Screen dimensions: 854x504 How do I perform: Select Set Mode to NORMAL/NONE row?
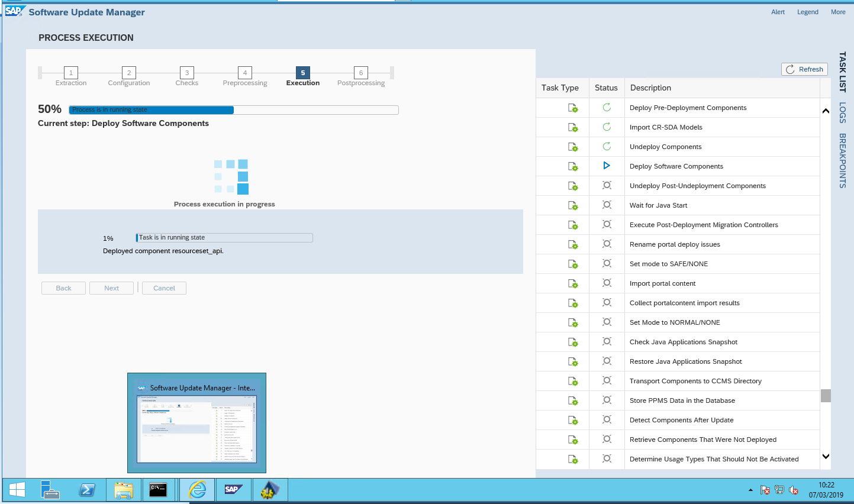coord(678,322)
